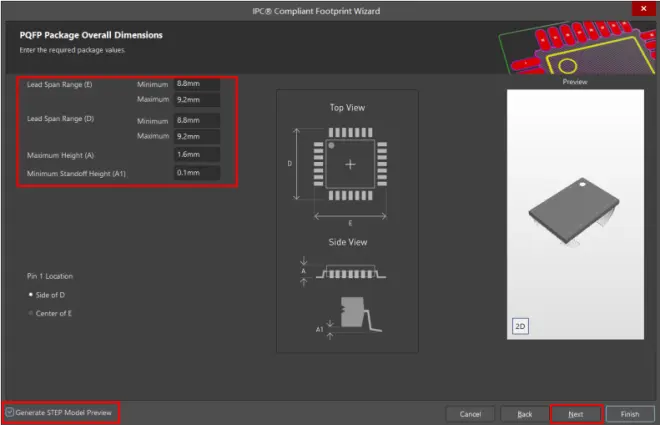660x425 pixels.
Task: Click Finish to complete the footprint
Action: click(630, 414)
